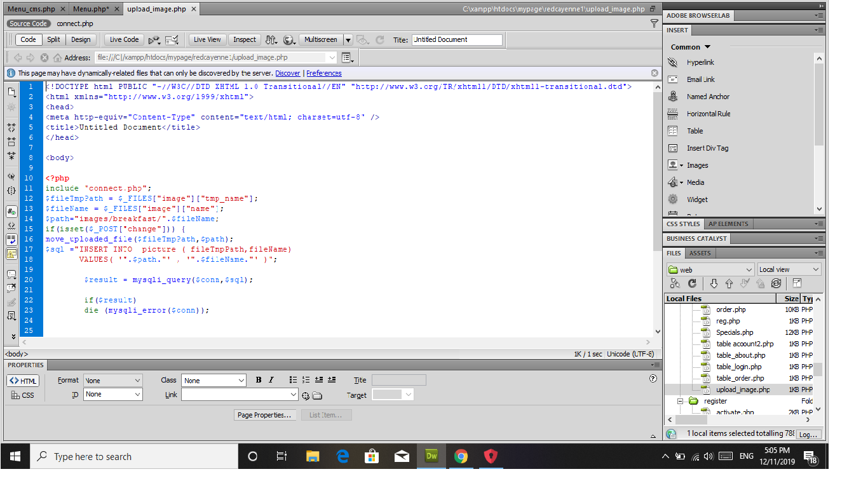
Task: Switch Properties to HTML mode
Action: tap(24, 381)
